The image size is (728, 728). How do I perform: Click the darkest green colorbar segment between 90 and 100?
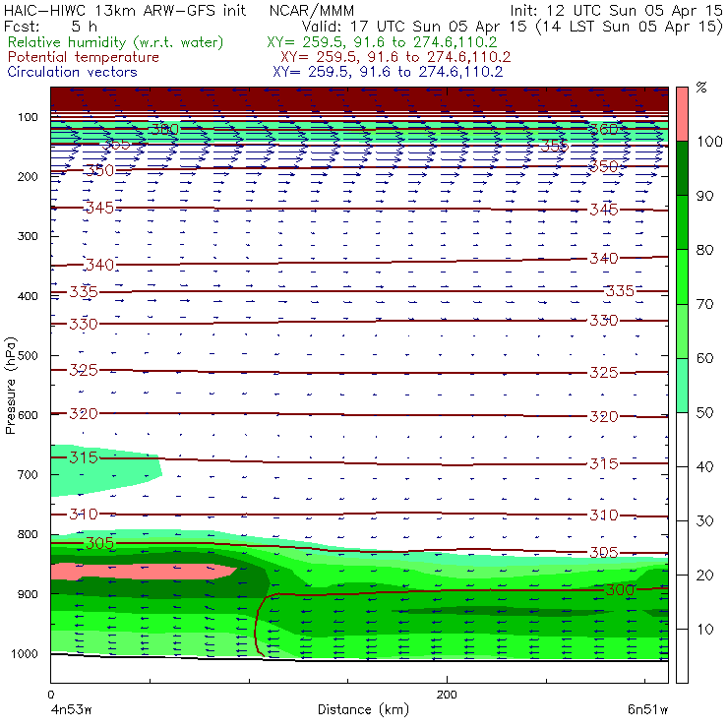682,168
